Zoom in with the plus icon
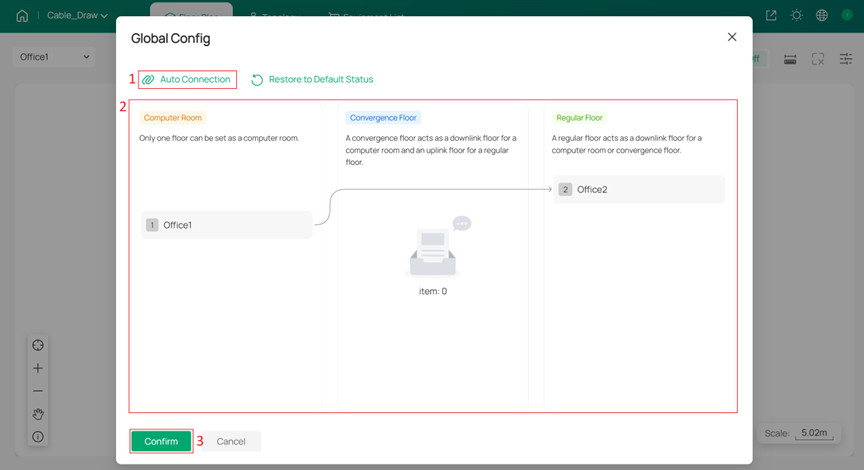This screenshot has height=470, width=864. (38, 368)
